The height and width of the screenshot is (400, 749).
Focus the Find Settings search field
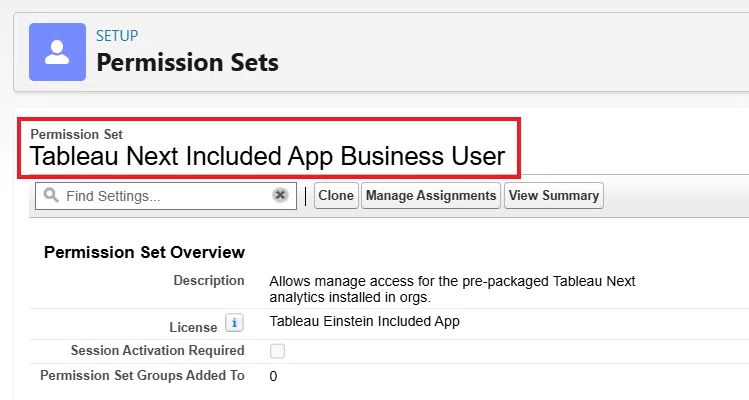point(166,196)
